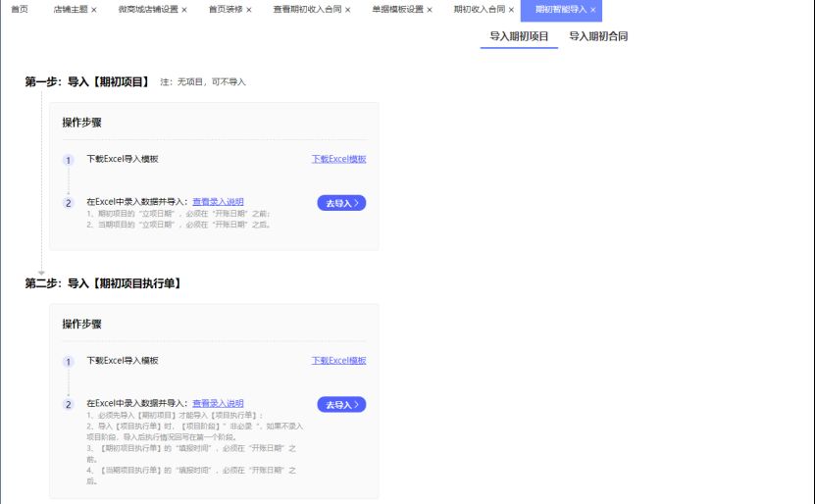Screen dimensions: 815x504
Task: Close the active 期初智能导入 tab
Action: pyautogui.click(x=593, y=10)
